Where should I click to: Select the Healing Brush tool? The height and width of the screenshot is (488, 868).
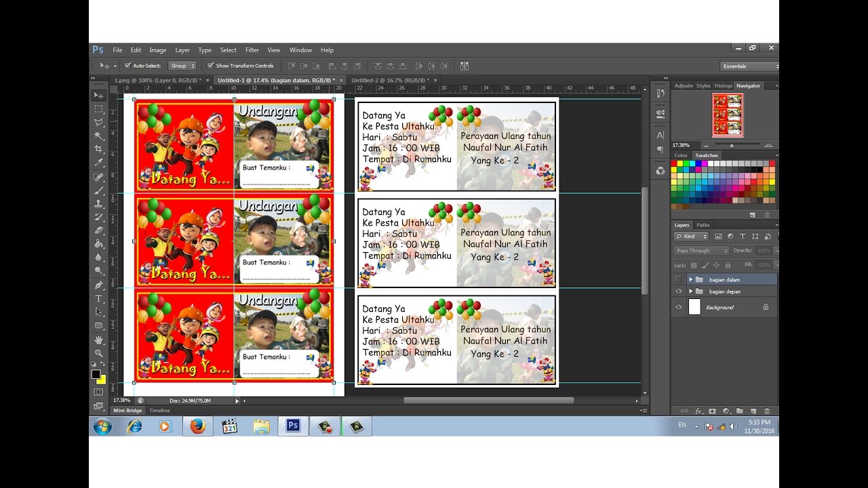[99, 177]
